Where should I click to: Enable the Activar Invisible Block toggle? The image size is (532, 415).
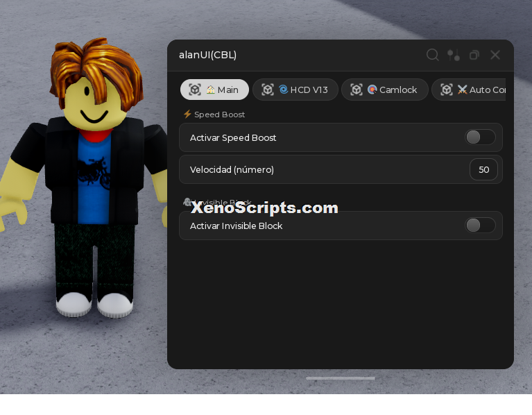click(x=480, y=226)
